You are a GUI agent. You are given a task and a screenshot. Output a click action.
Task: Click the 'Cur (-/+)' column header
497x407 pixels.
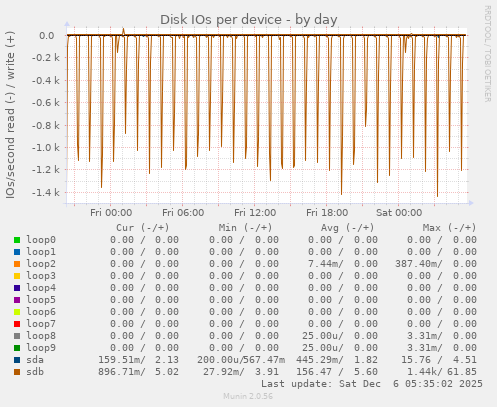[143, 228]
